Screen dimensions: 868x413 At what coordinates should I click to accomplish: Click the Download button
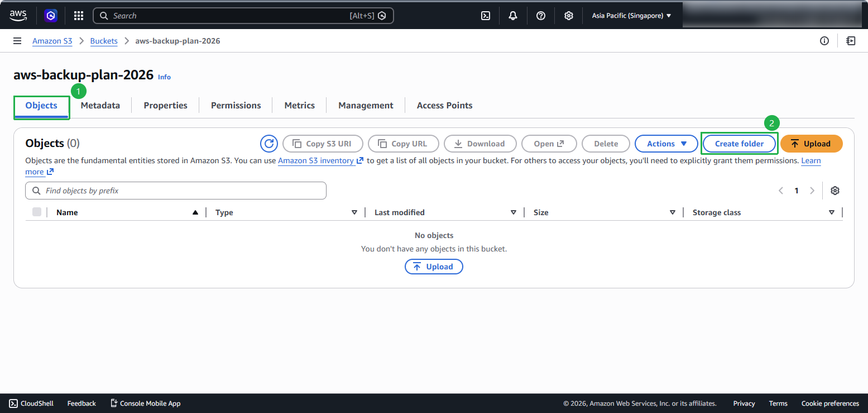[480, 144]
